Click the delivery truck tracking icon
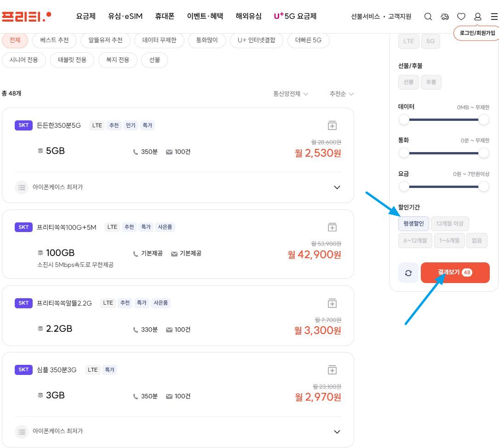 pos(445,17)
